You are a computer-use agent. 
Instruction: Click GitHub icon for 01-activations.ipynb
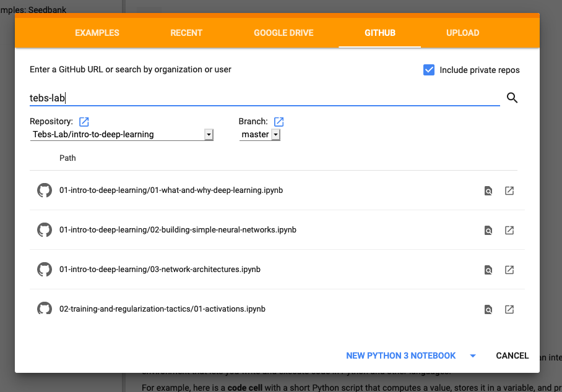(45, 309)
